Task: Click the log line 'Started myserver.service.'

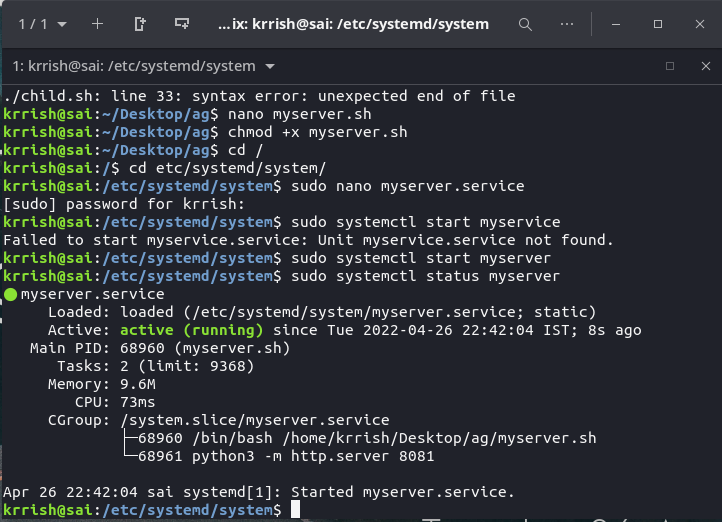Action: 403,492
